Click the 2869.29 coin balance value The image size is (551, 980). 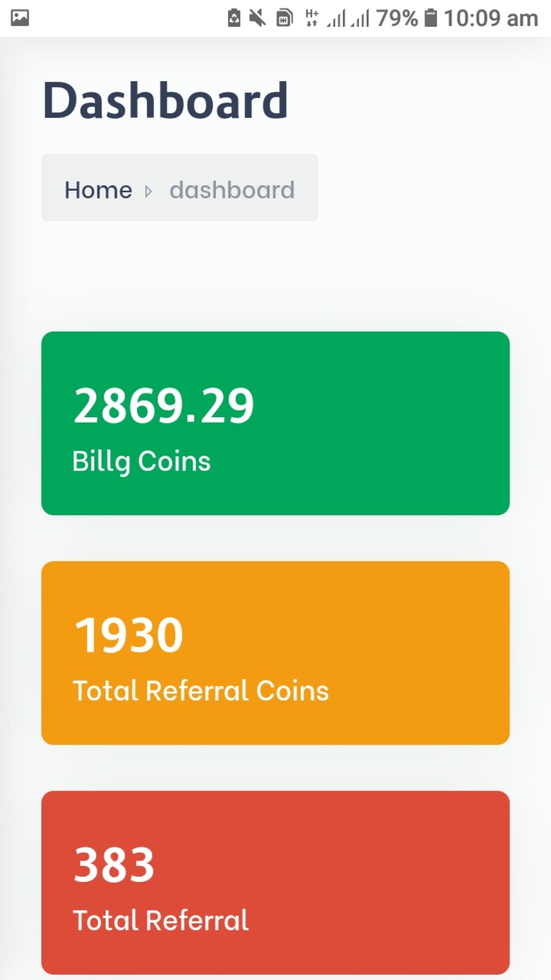point(164,405)
